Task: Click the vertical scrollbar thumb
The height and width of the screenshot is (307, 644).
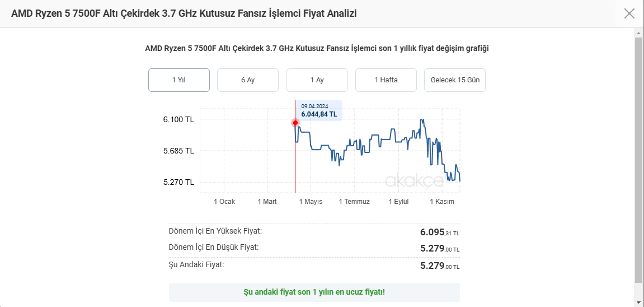Action: pos(638,160)
